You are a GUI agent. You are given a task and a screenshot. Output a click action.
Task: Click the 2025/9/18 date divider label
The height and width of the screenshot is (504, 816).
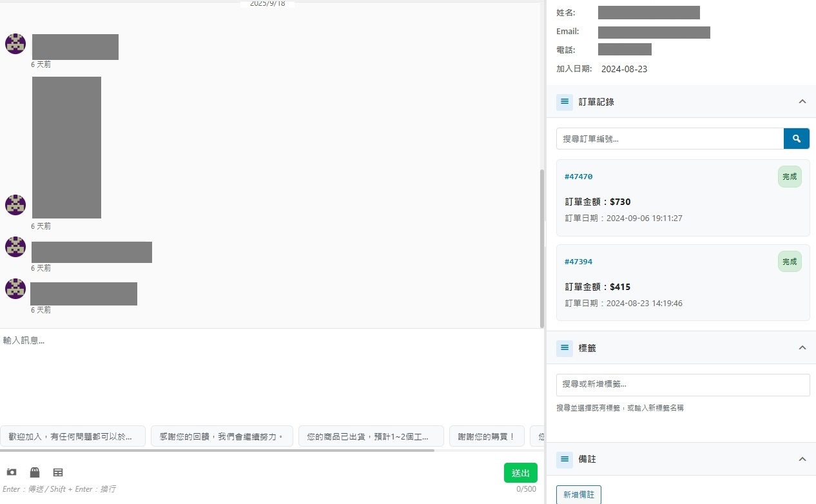pos(267,4)
